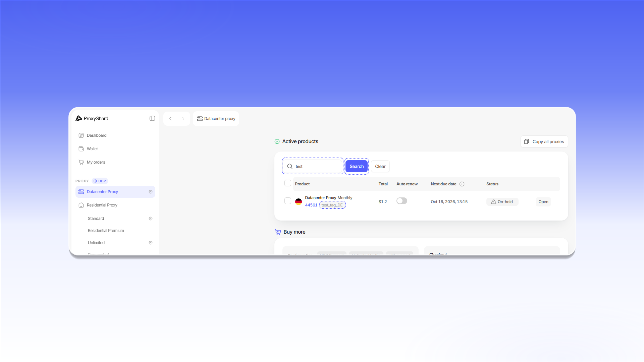Navigate forward with right chevron
The image size is (644, 362).
tap(183, 119)
